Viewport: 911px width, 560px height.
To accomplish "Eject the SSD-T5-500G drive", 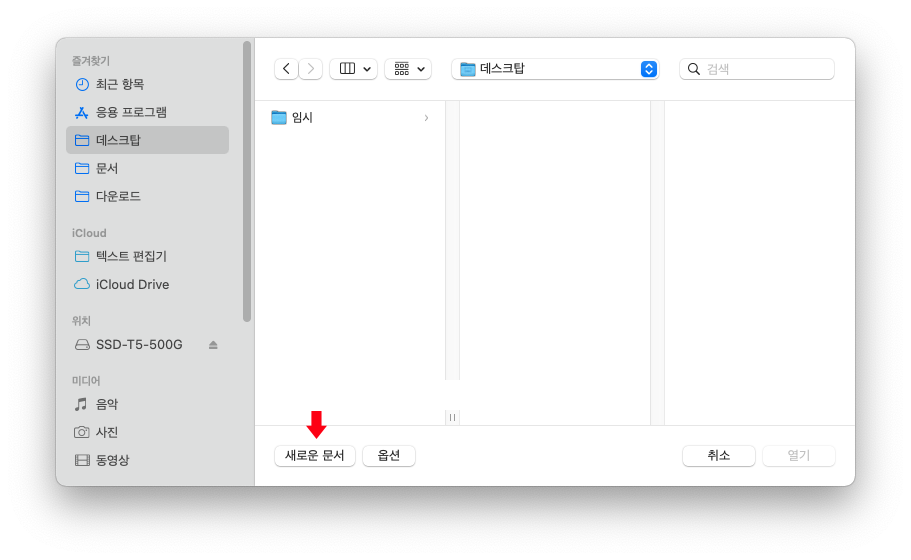I will pyautogui.click(x=213, y=345).
